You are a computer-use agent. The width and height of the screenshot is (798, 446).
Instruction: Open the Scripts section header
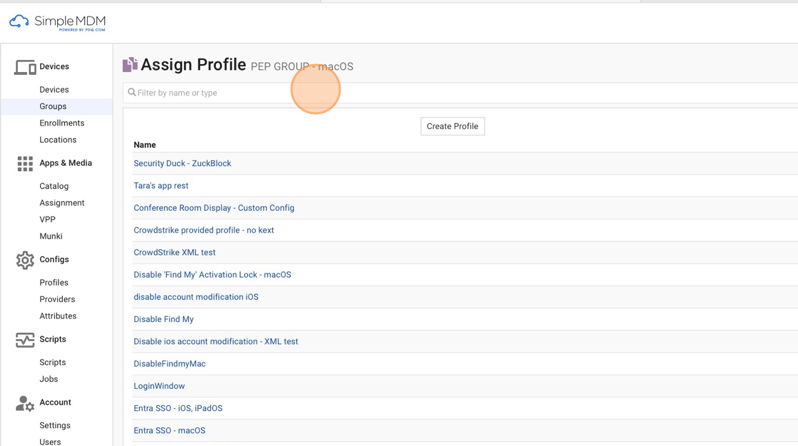[x=52, y=339]
